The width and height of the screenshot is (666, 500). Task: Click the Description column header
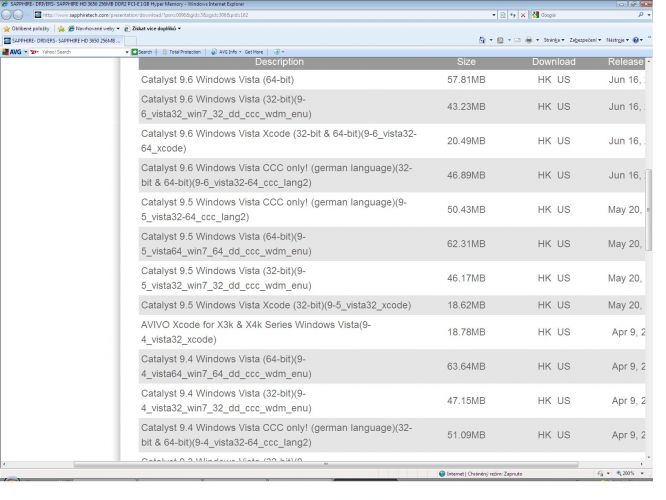(x=279, y=62)
